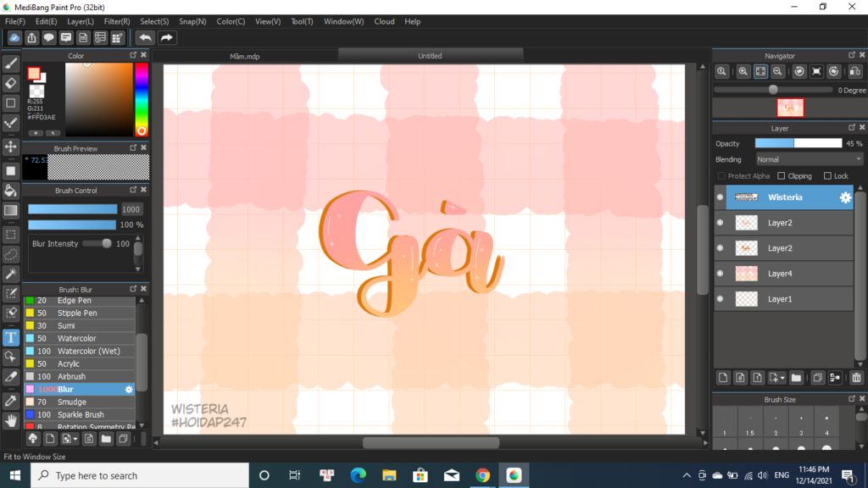The image size is (868, 488).
Task: Select the Move tool
Action: click(10, 147)
